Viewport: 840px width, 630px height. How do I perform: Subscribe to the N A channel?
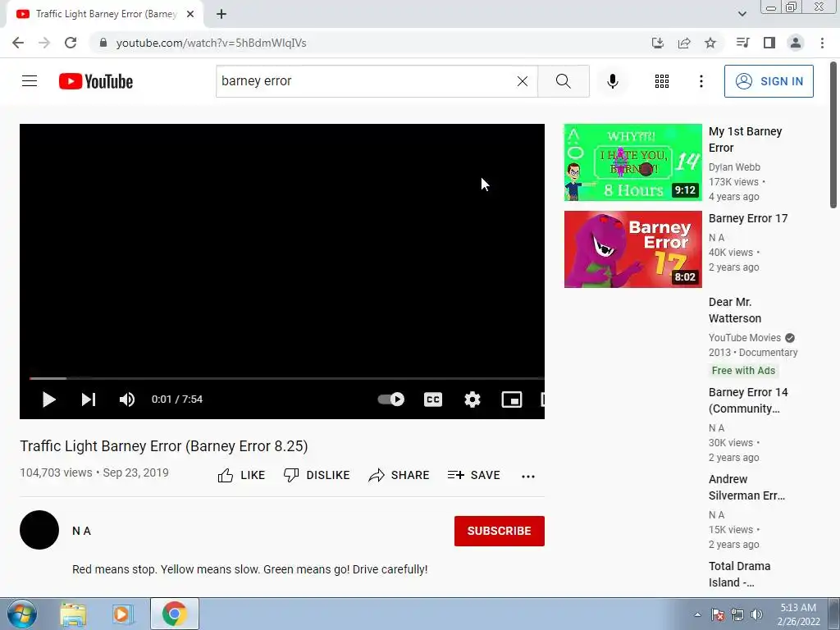[x=500, y=531]
